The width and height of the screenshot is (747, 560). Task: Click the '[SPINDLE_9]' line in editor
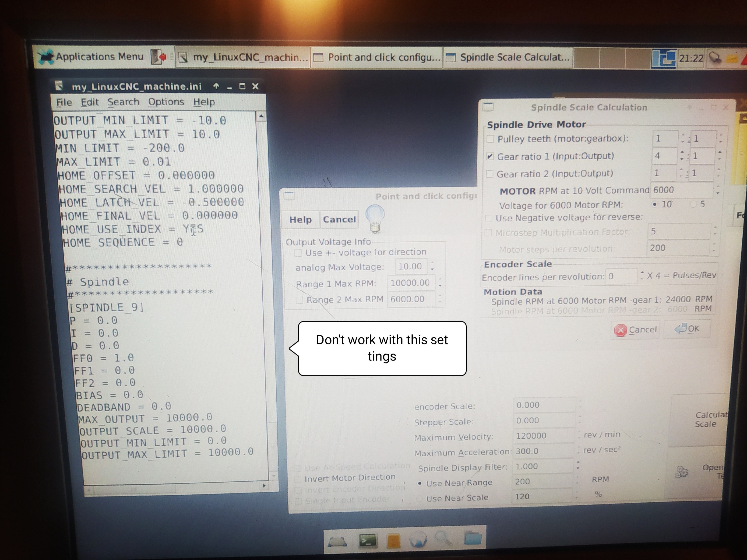click(107, 308)
